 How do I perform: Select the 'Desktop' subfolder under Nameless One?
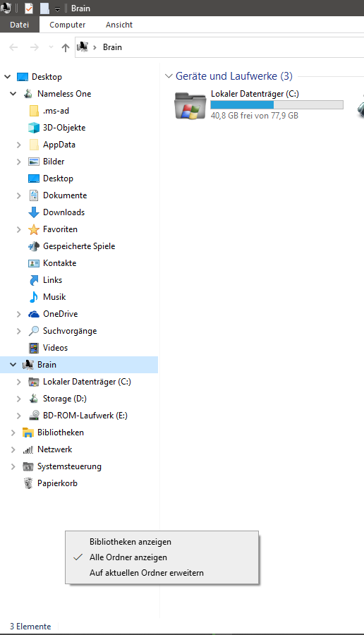click(x=59, y=179)
